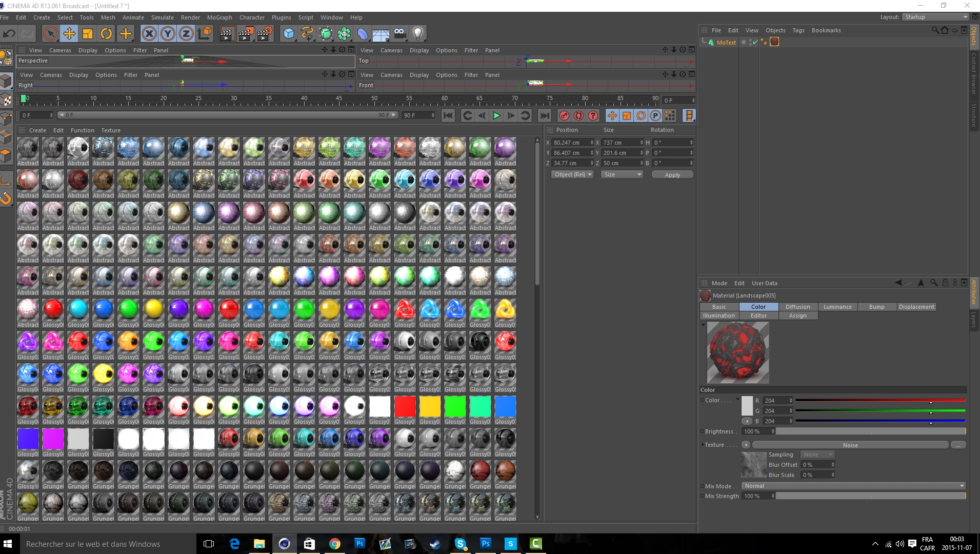The width and height of the screenshot is (980, 554).
Task: Add a Cube primitive object
Action: pyautogui.click(x=289, y=34)
